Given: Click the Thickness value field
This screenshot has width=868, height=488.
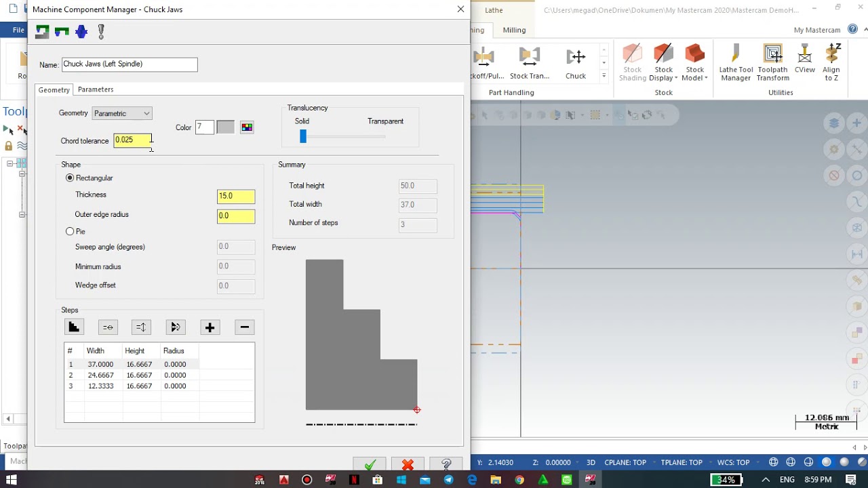Looking at the screenshot, I should (236, 196).
